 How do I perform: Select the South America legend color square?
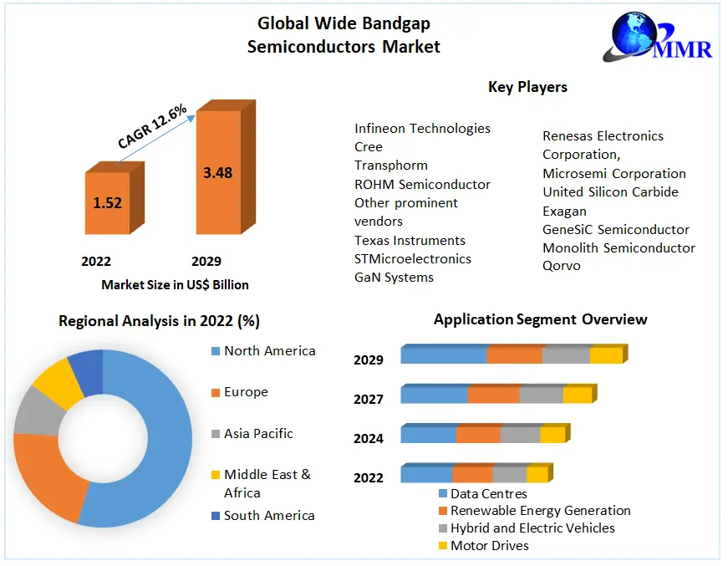coord(215,516)
